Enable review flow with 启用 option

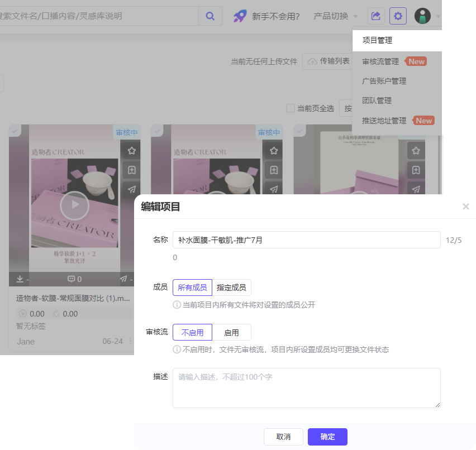pyautogui.click(x=231, y=332)
